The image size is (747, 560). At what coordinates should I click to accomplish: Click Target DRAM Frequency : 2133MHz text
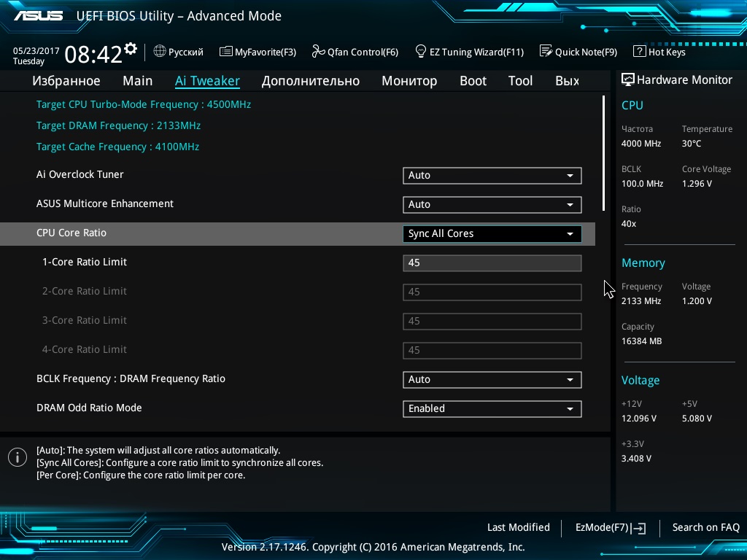pos(118,125)
